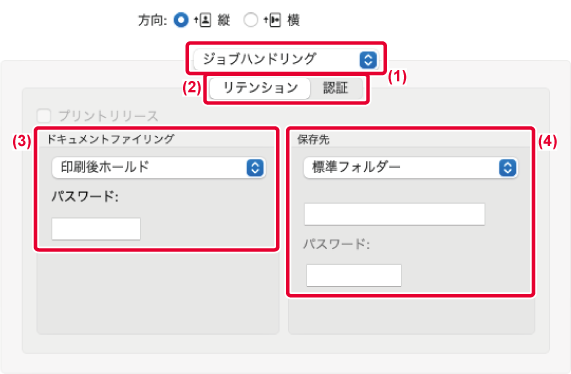Enable the プリントリリース checkbox
Viewport: 571px width, 374px height.
[44, 116]
